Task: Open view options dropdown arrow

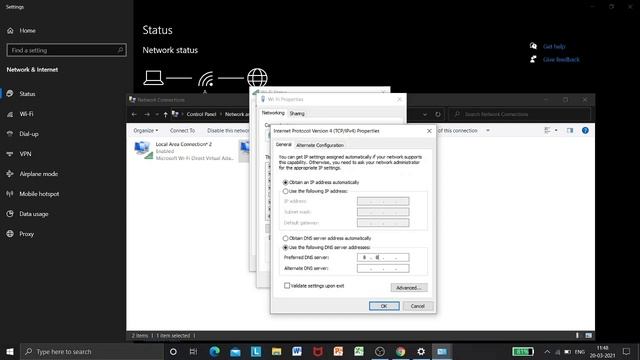Action: pyautogui.click(x=556, y=131)
